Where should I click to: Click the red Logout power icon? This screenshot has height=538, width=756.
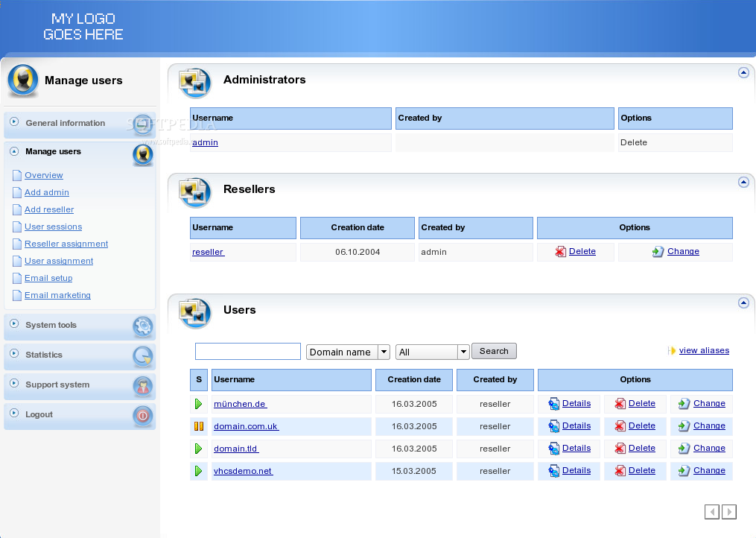point(142,416)
